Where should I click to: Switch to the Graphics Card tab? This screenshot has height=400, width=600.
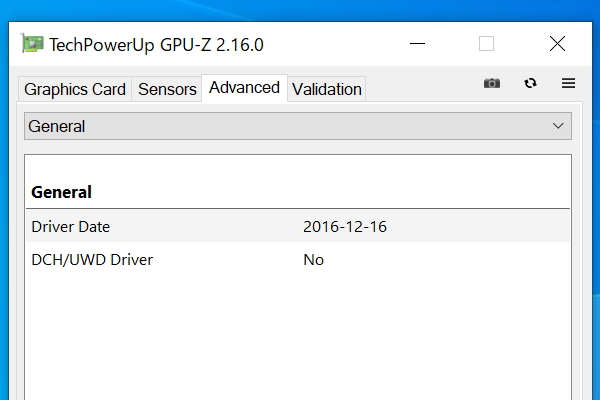75,89
